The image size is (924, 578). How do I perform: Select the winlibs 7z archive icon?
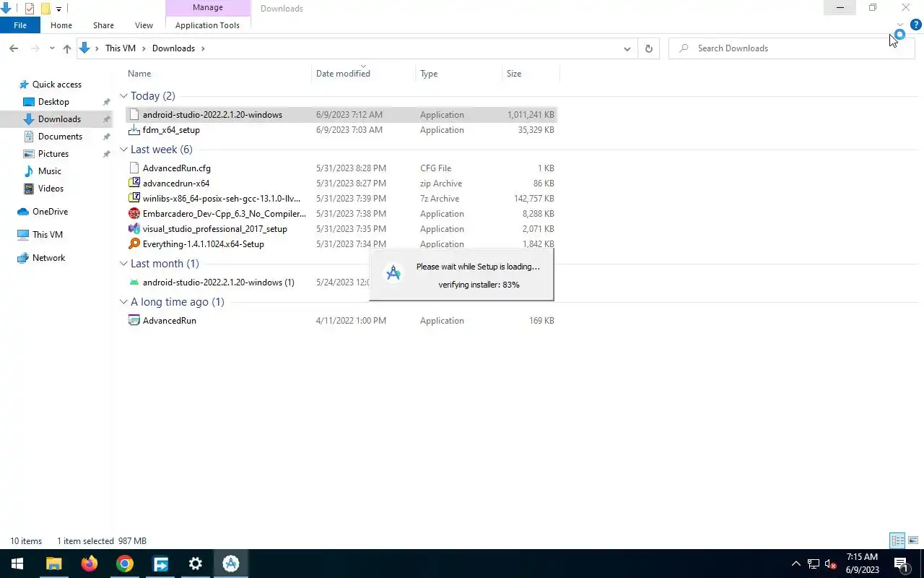[134, 199]
